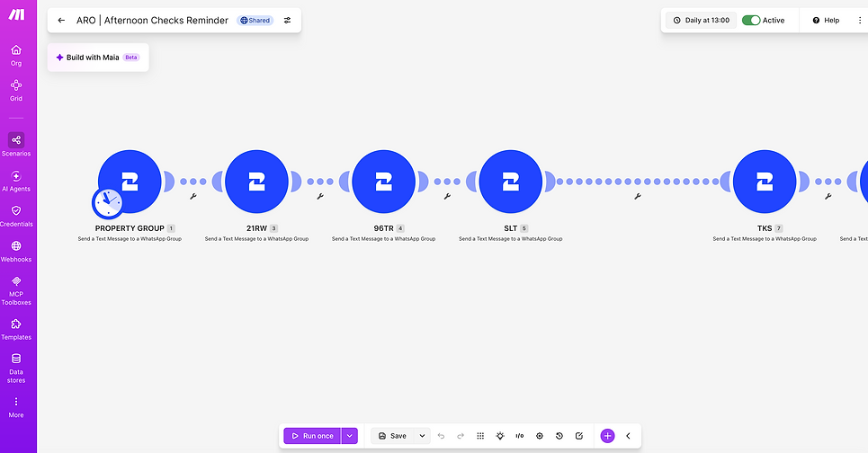This screenshot has height=453, width=868.
Task: Click the 96TR module label
Action: (x=383, y=228)
